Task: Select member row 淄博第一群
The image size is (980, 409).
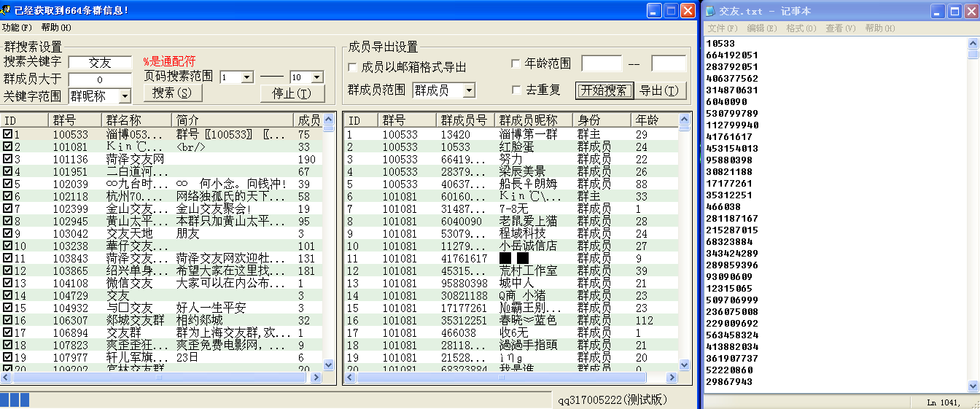Action: tap(511, 134)
